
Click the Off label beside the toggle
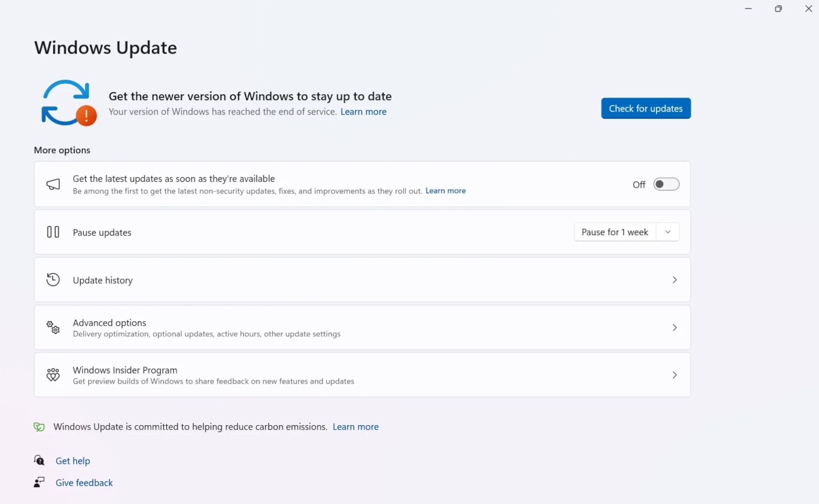click(639, 185)
